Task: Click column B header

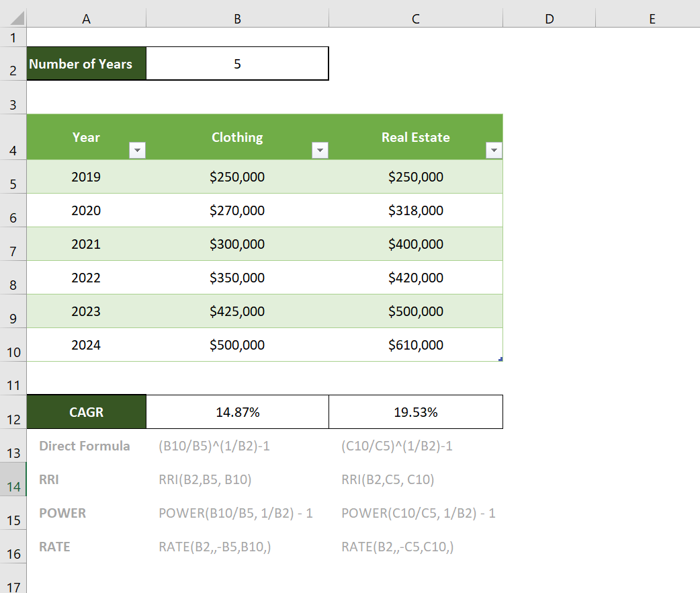Action: click(x=237, y=18)
